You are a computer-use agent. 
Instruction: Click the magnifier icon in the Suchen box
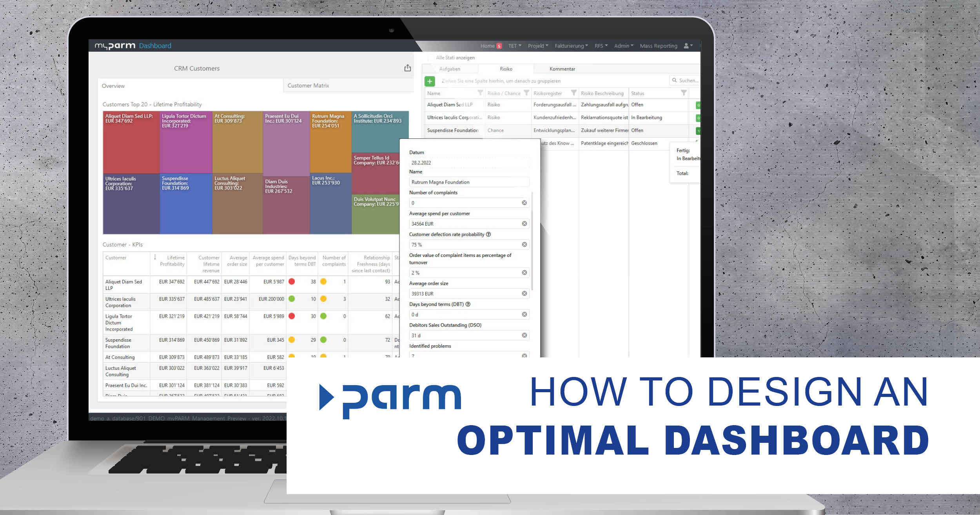pos(674,80)
